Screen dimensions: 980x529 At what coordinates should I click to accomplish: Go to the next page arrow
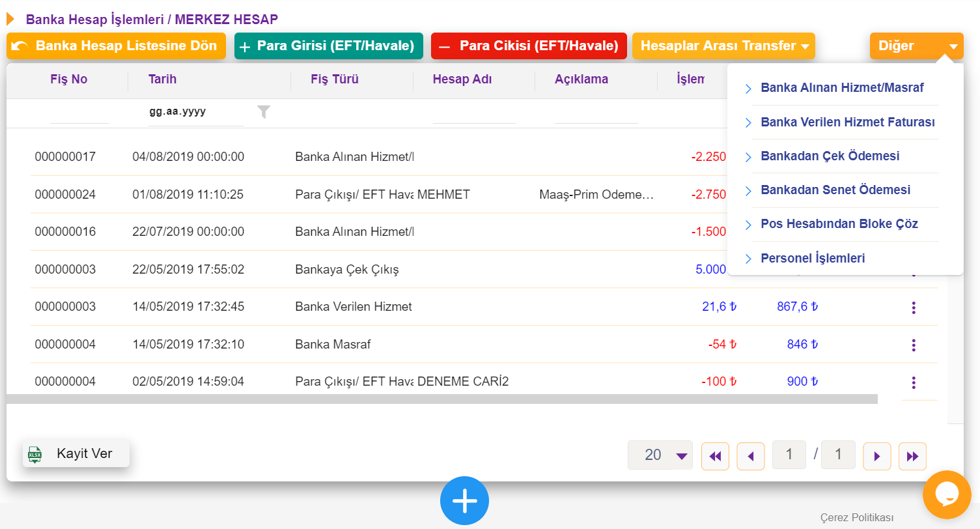876,456
